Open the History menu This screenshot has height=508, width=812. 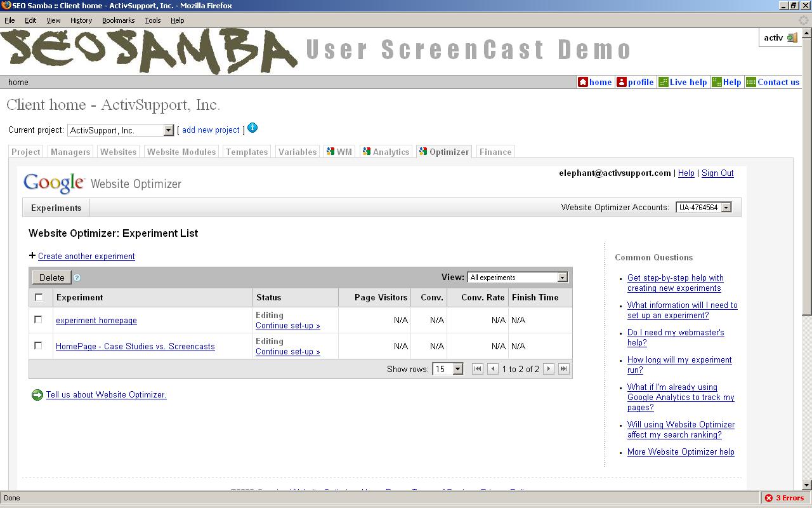[81, 20]
